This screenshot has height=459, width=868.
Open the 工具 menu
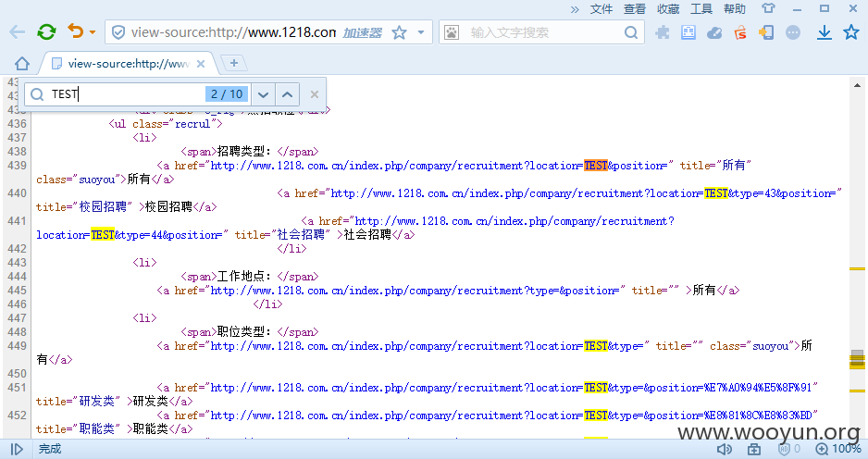click(x=701, y=9)
